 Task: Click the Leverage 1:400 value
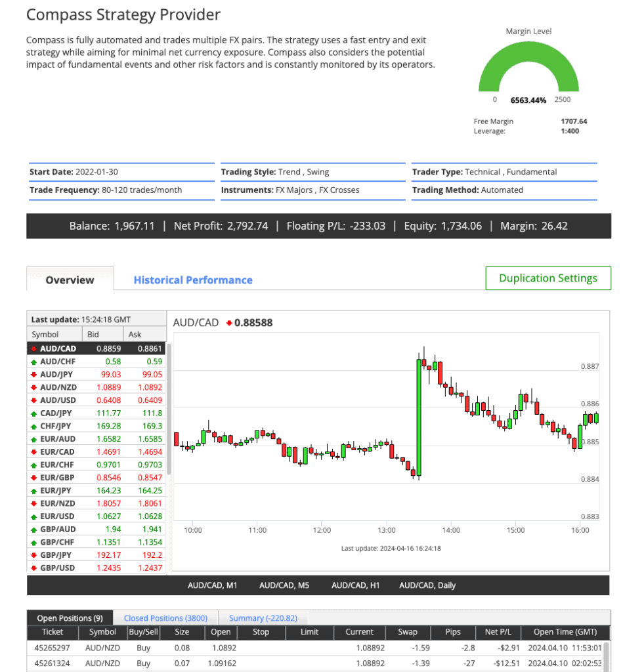click(x=570, y=131)
